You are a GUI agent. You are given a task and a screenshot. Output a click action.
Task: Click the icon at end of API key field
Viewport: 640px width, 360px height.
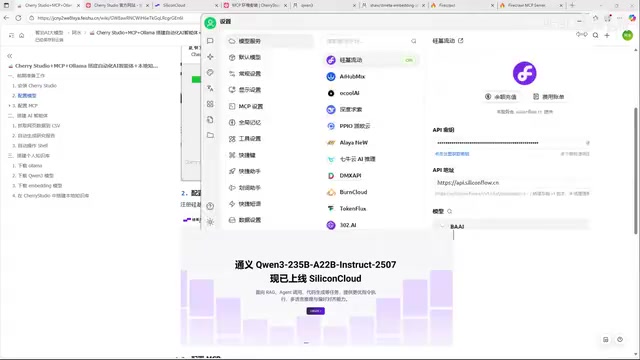pos(587,143)
